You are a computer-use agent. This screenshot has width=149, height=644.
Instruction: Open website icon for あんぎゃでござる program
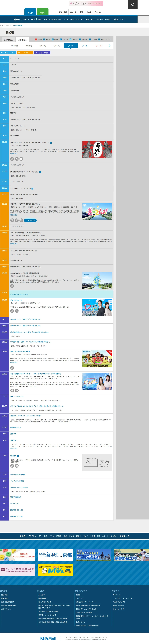[12, 159]
